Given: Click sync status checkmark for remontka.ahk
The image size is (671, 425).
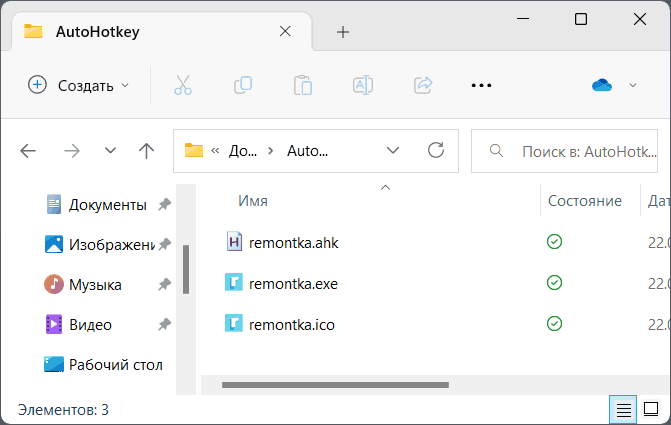Looking at the screenshot, I should point(554,242).
